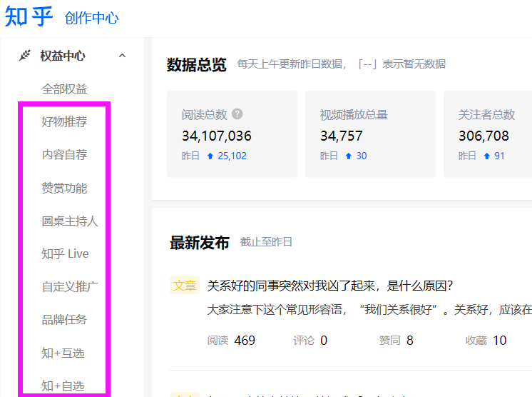
Task: Open 赞赏功能 in the sidebar
Action: coord(64,188)
